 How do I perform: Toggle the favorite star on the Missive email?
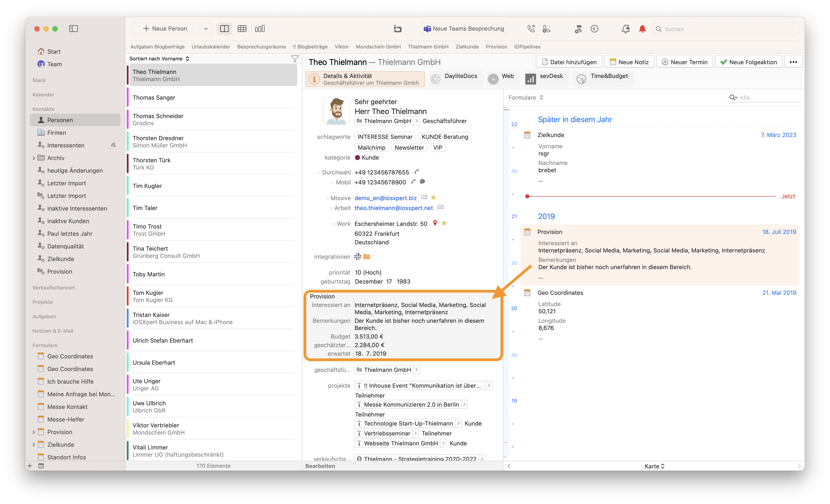point(433,197)
